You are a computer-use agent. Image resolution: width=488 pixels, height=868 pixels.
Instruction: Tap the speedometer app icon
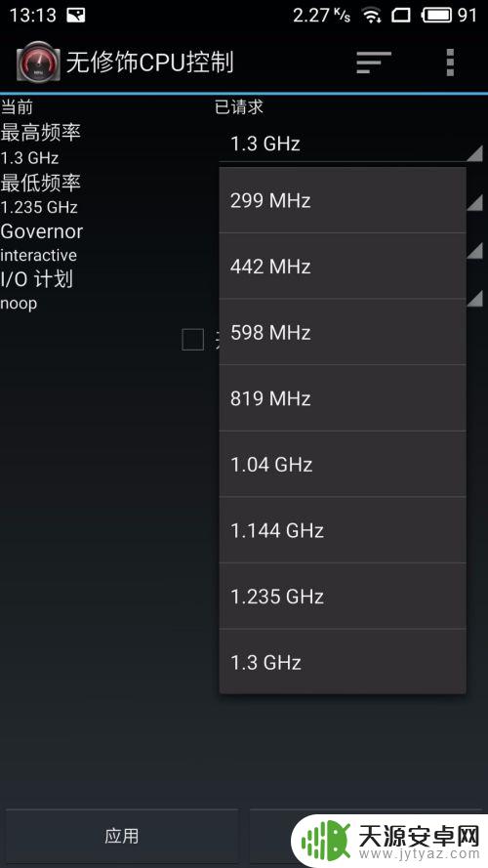pyautogui.click(x=38, y=62)
